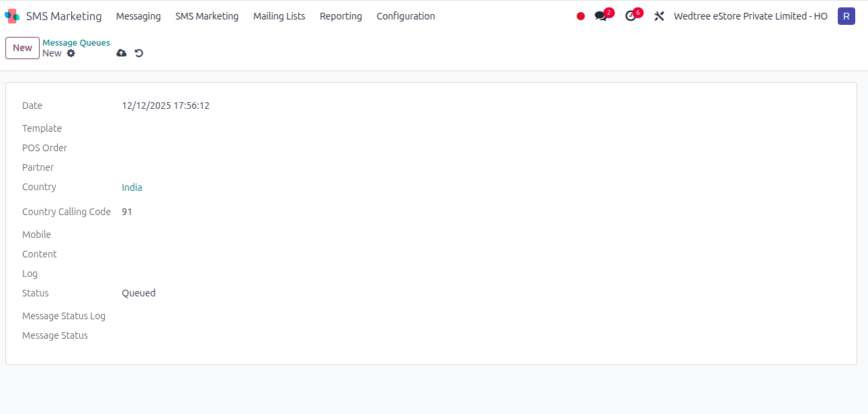Open the Activities clock icon with 6 notifications
The height and width of the screenshot is (414, 868).
[631, 15]
